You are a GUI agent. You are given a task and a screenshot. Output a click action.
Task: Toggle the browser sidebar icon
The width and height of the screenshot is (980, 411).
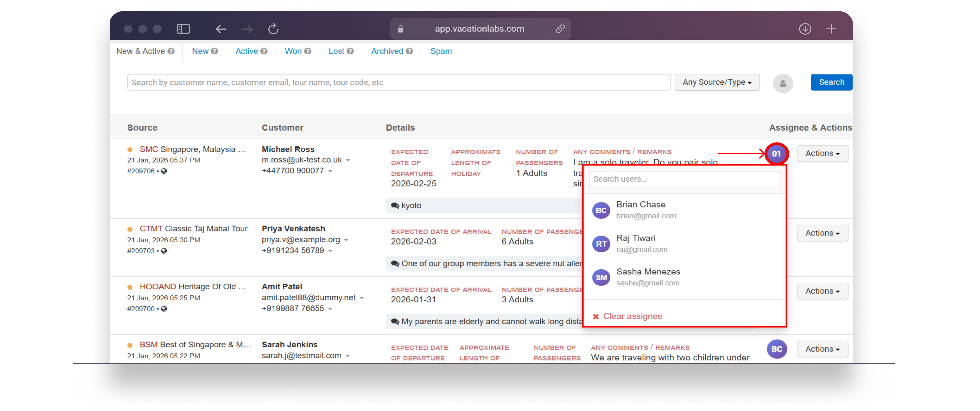(183, 29)
